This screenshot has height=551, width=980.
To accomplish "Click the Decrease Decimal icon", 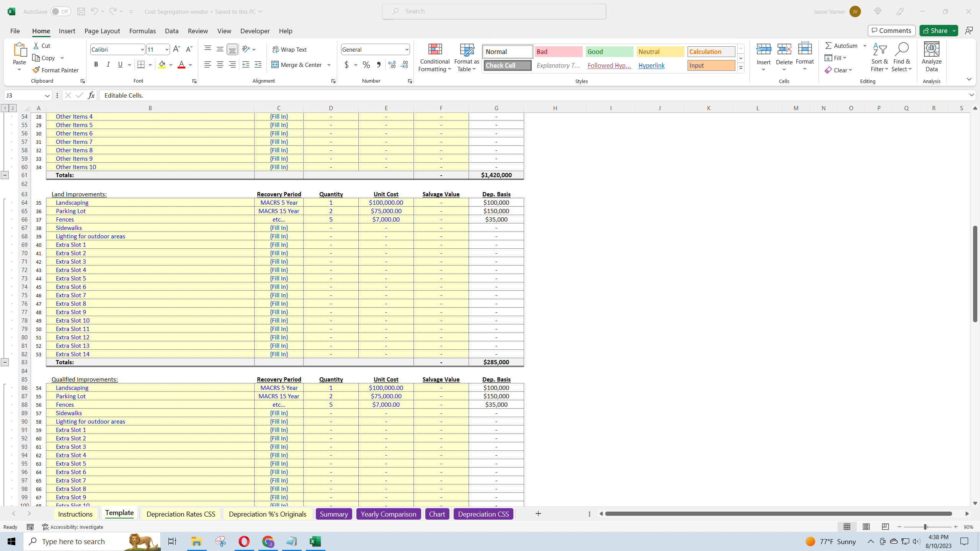I will click(404, 65).
